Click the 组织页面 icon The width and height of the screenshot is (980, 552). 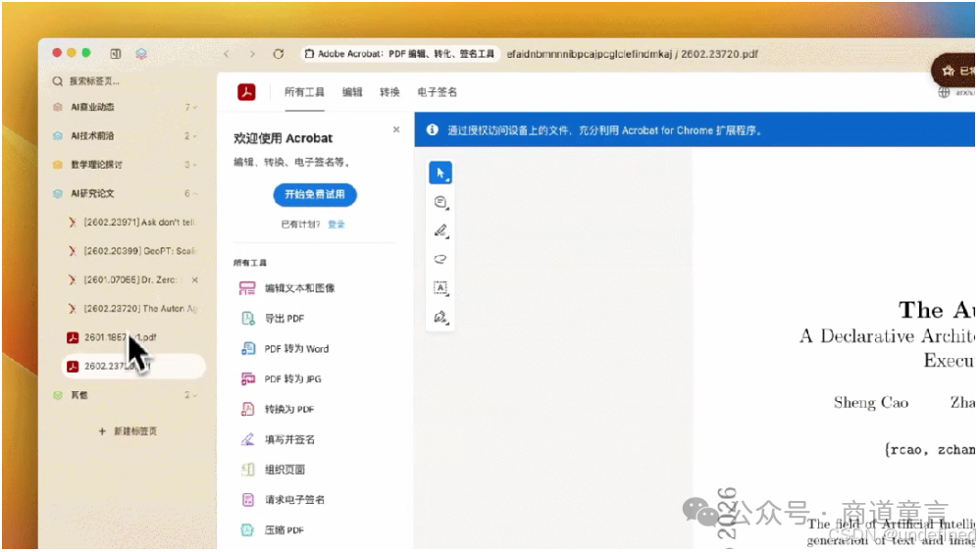(247, 470)
